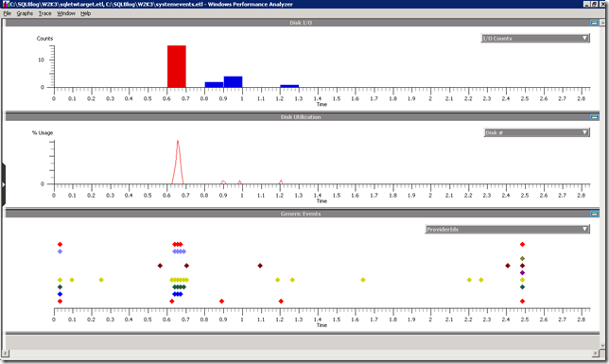Click the red usage spike in Disk Utilization
Screen dimensions: 609x364
(178, 162)
